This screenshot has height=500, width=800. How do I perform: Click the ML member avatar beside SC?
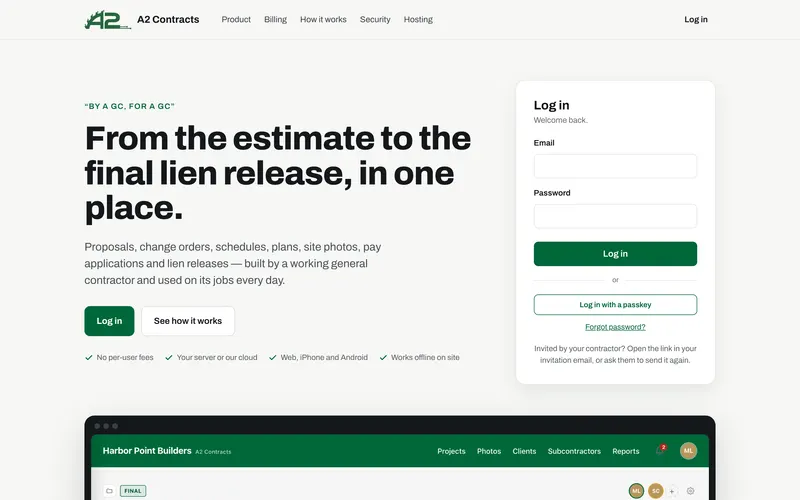coord(636,491)
